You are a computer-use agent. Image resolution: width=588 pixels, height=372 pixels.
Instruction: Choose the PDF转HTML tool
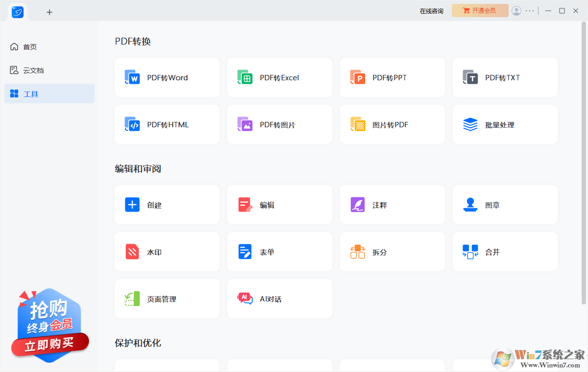pyautogui.click(x=167, y=124)
